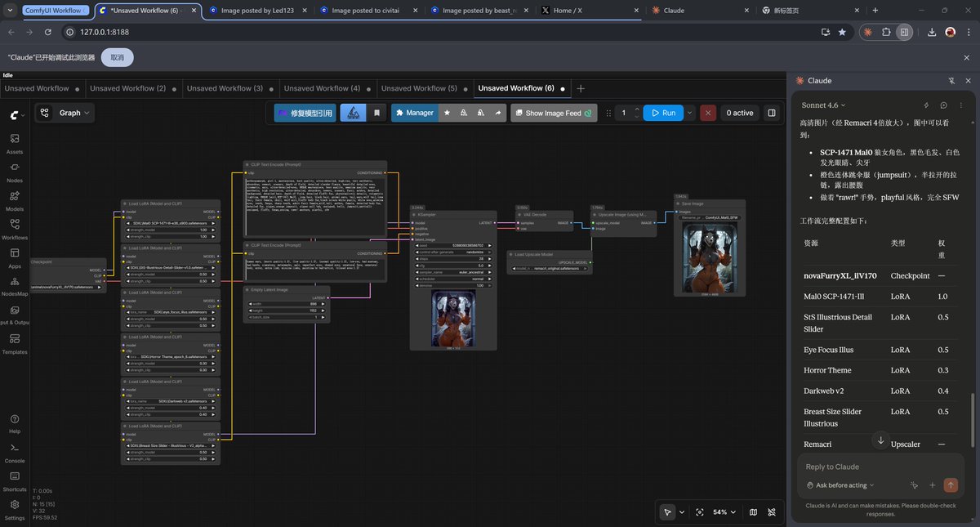Screen dimensions: 980x527
Task: Click the star icon next to Manager
Action: click(447, 113)
